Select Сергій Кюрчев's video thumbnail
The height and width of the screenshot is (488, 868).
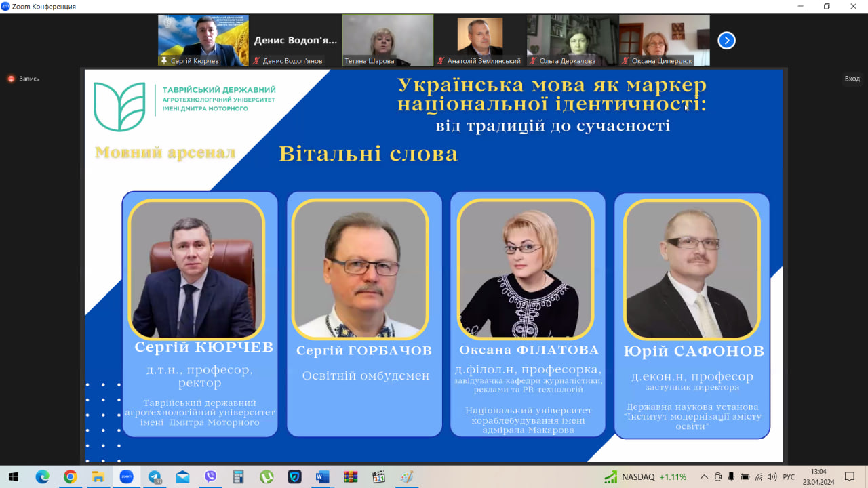click(203, 40)
